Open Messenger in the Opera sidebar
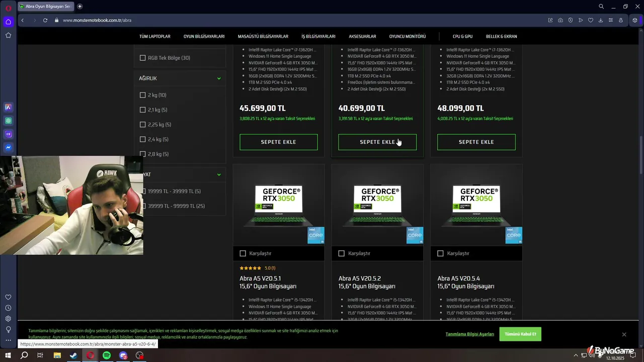Image resolution: width=644 pixels, height=362 pixels. [8, 148]
